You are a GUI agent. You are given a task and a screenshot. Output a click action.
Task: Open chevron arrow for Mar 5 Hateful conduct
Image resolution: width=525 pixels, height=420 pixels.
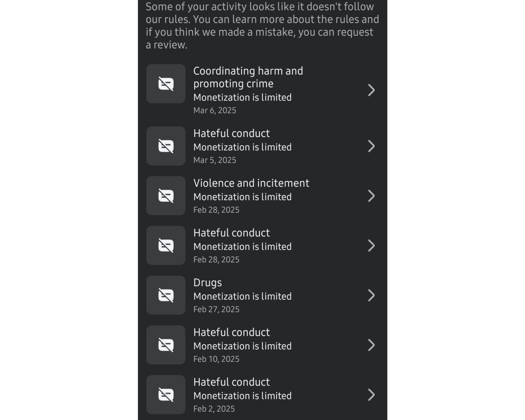[x=371, y=146]
